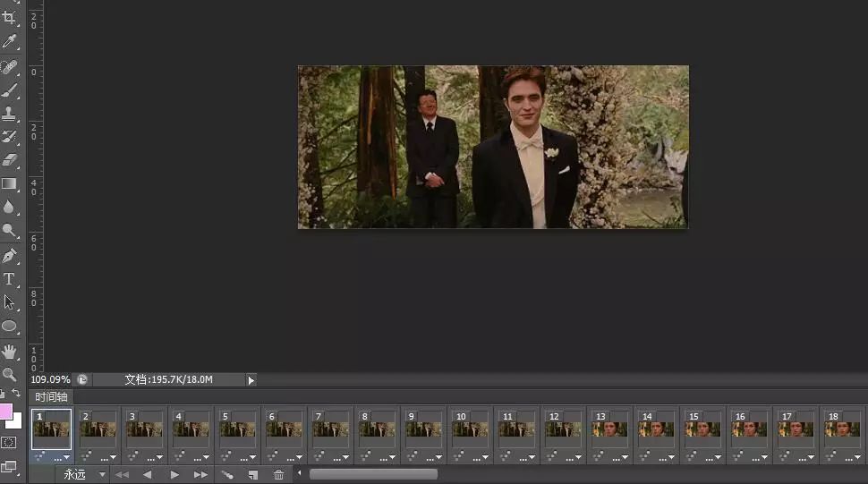Select the Gradient tool
Image resolution: width=868 pixels, height=484 pixels.
coord(10,183)
